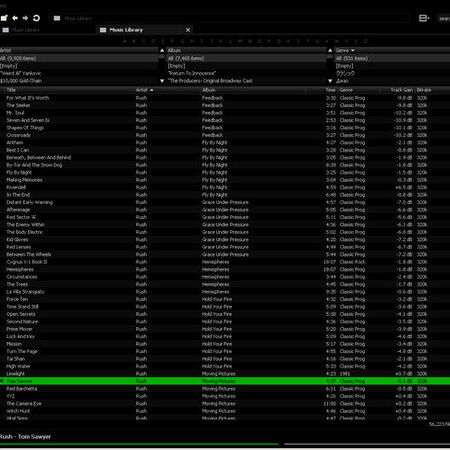Viewport: 450px width, 450px height.
Task: Open the Genre filter dropdown arrow
Action: click(353, 50)
